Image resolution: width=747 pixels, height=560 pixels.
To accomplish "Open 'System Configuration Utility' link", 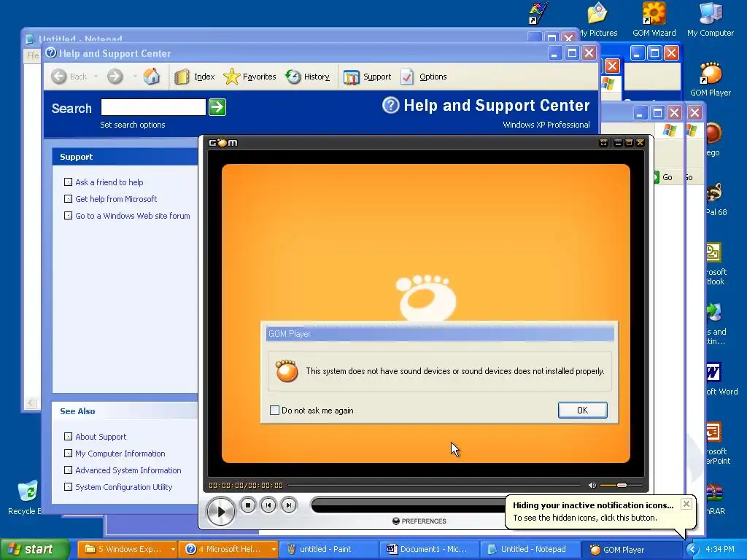I will [x=123, y=486].
